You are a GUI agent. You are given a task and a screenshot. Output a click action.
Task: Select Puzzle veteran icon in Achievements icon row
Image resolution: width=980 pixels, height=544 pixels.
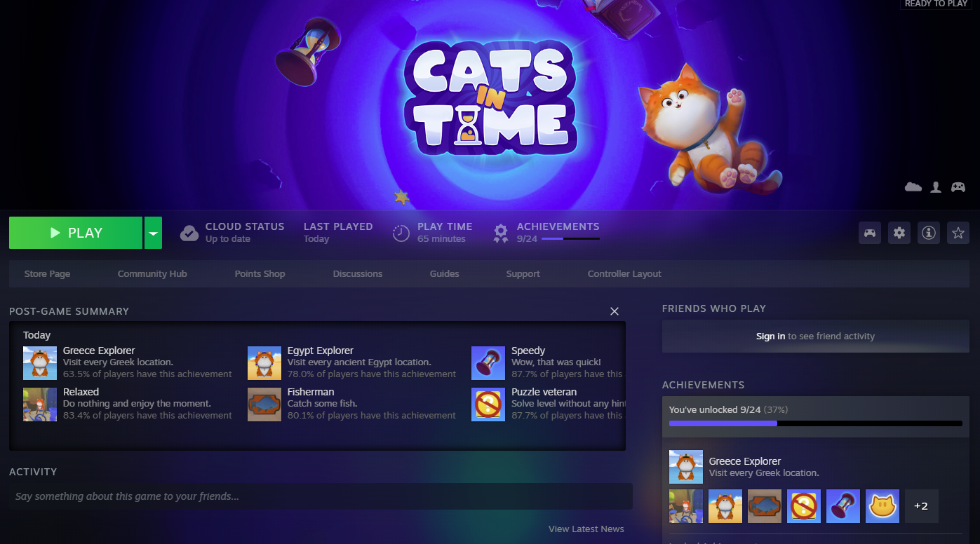pyautogui.click(x=804, y=506)
